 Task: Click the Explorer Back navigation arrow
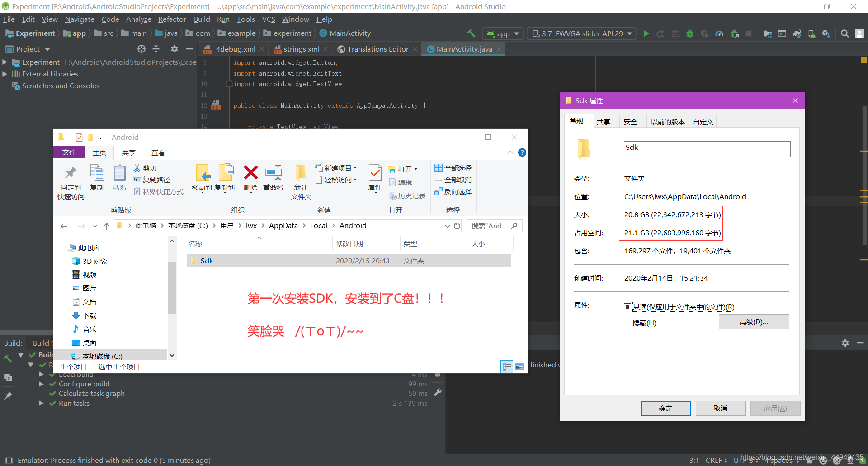pos(64,226)
